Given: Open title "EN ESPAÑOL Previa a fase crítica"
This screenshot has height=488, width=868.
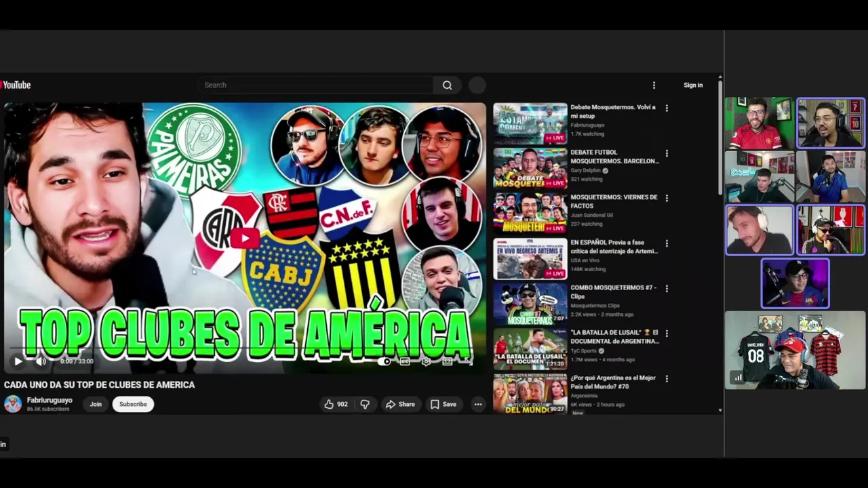Looking at the screenshot, I should click(x=614, y=247).
